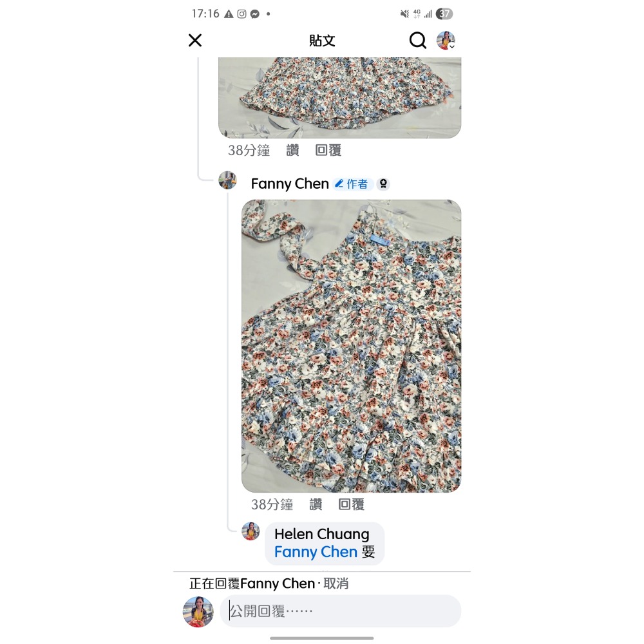
Task: Reply to dress photo comment with 回覆
Action: coord(351,504)
